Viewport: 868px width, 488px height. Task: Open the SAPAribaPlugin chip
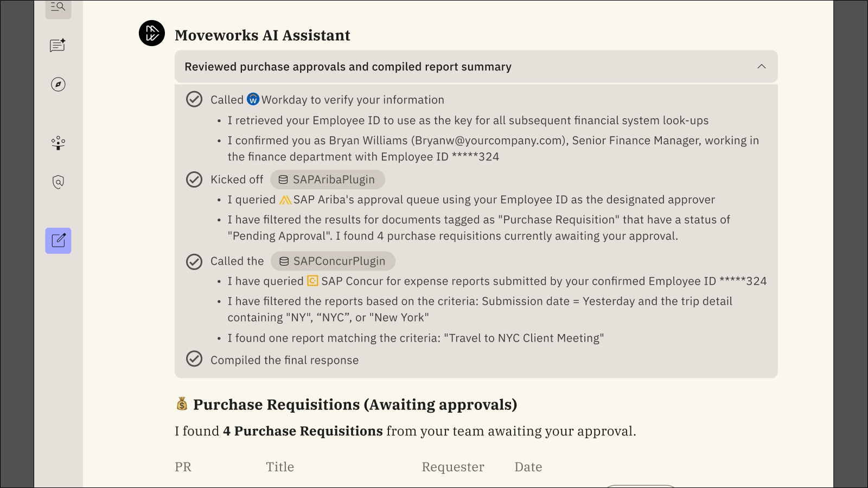pyautogui.click(x=327, y=179)
